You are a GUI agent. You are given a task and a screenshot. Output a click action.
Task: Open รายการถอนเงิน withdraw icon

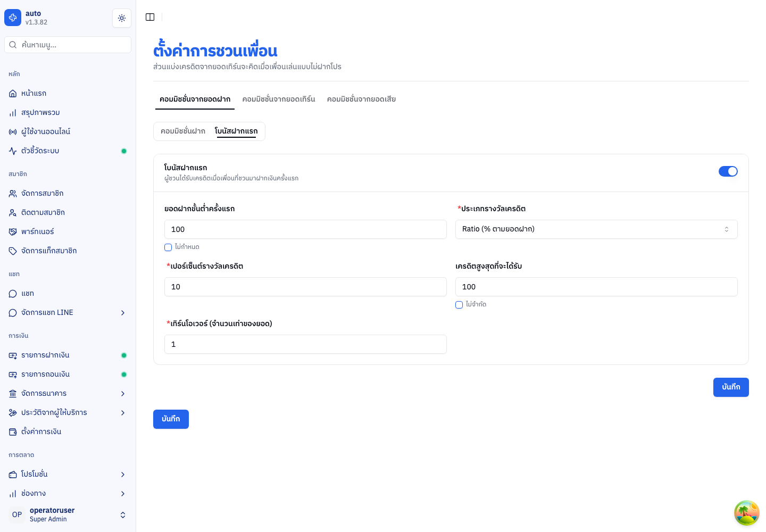tap(13, 375)
